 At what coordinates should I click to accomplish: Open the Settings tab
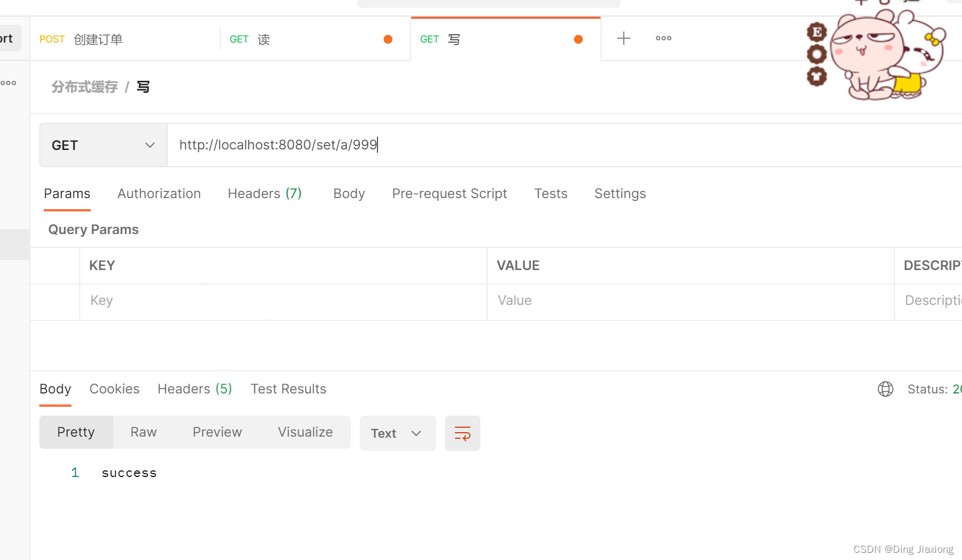620,194
